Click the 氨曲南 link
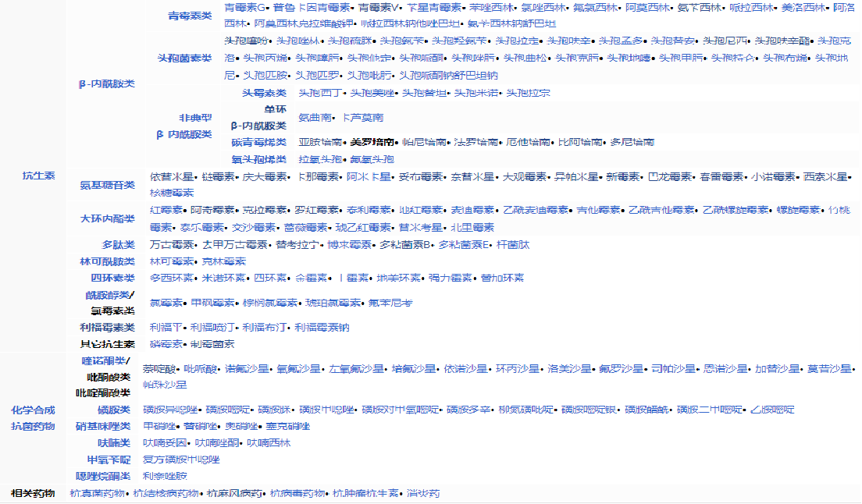 coord(315,117)
